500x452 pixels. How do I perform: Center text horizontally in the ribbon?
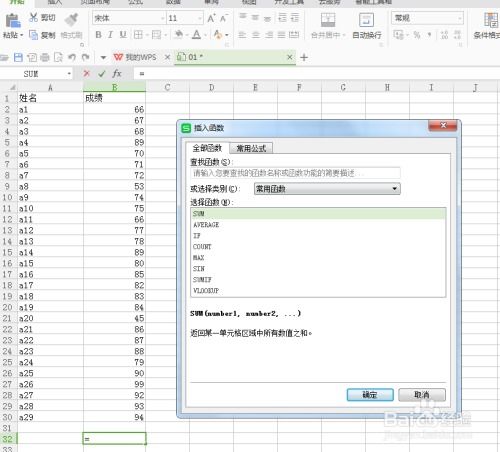tap(256, 35)
